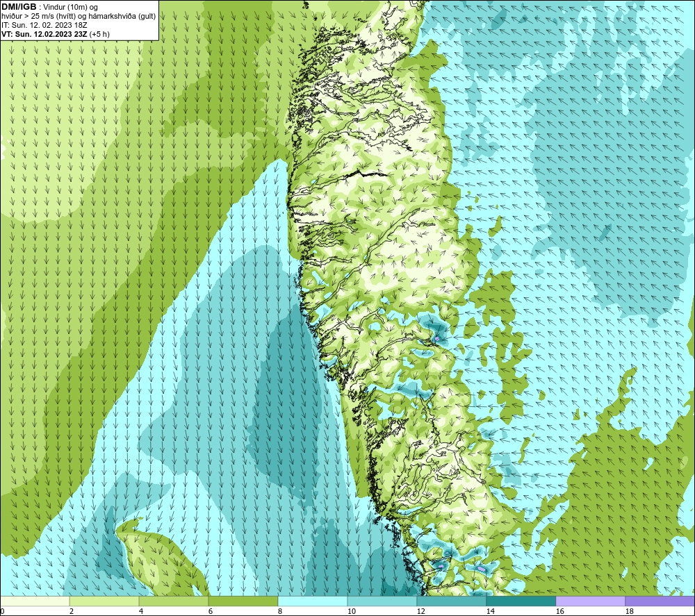Select the 8–10 m/s light cyan swatch
Viewport: 695px width, 616px height.
point(313,601)
